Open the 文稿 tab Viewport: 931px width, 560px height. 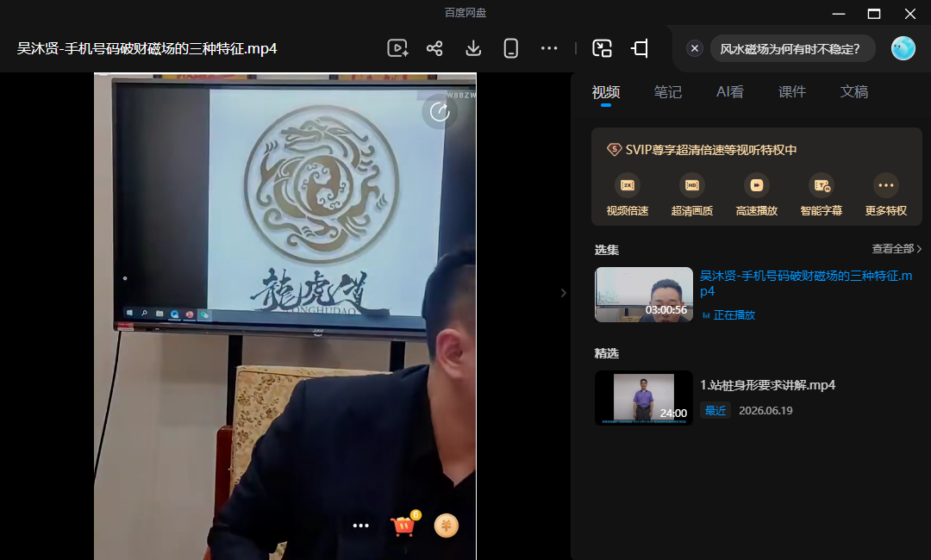click(853, 92)
